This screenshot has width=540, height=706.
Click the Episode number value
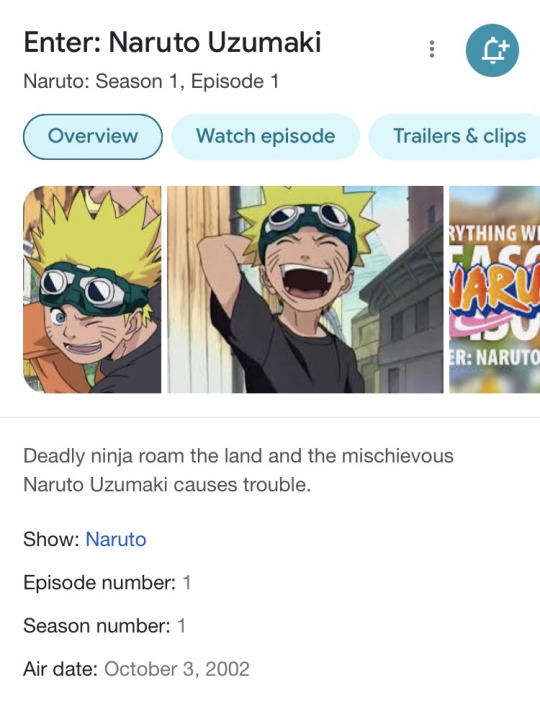point(186,583)
